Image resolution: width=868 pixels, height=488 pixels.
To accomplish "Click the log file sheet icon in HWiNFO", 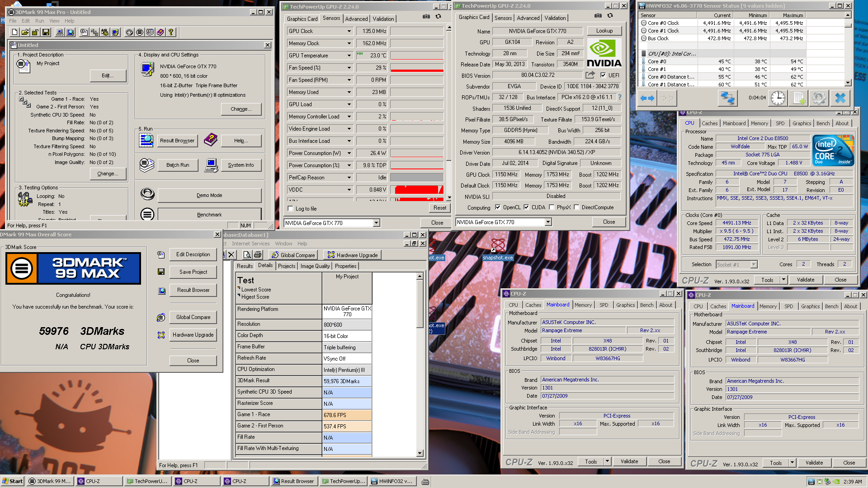I will pyautogui.click(x=799, y=98).
